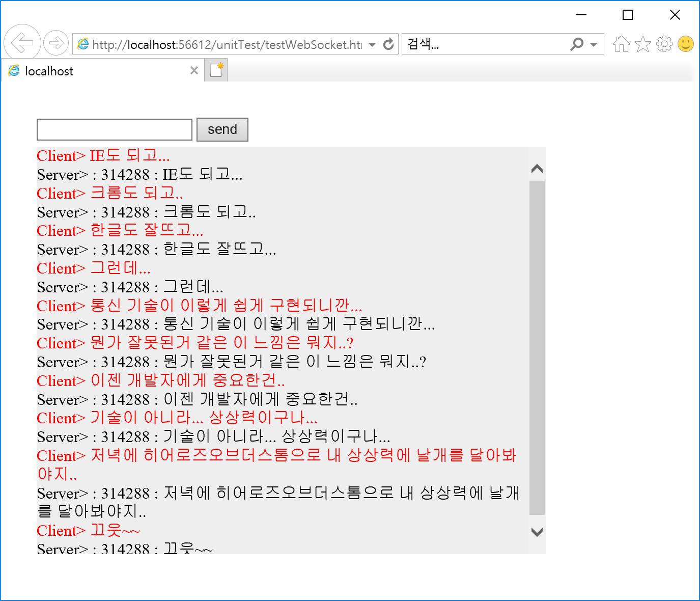Close the localhost tab

tap(194, 70)
